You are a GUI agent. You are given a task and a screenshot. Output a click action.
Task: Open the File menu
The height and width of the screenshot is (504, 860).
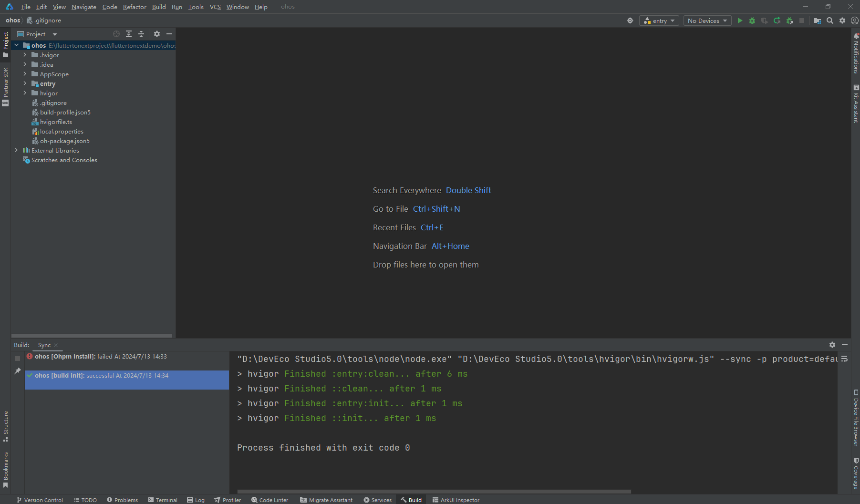coord(26,7)
